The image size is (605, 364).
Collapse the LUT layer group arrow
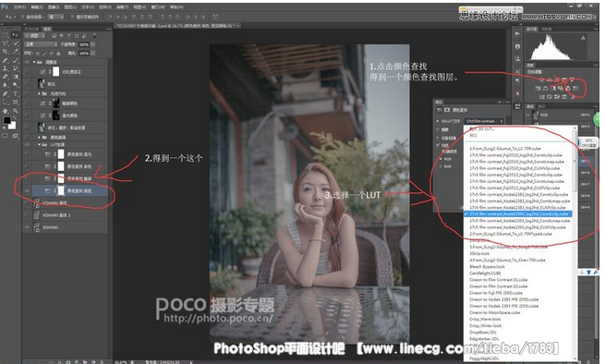pyautogui.click(x=40, y=145)
